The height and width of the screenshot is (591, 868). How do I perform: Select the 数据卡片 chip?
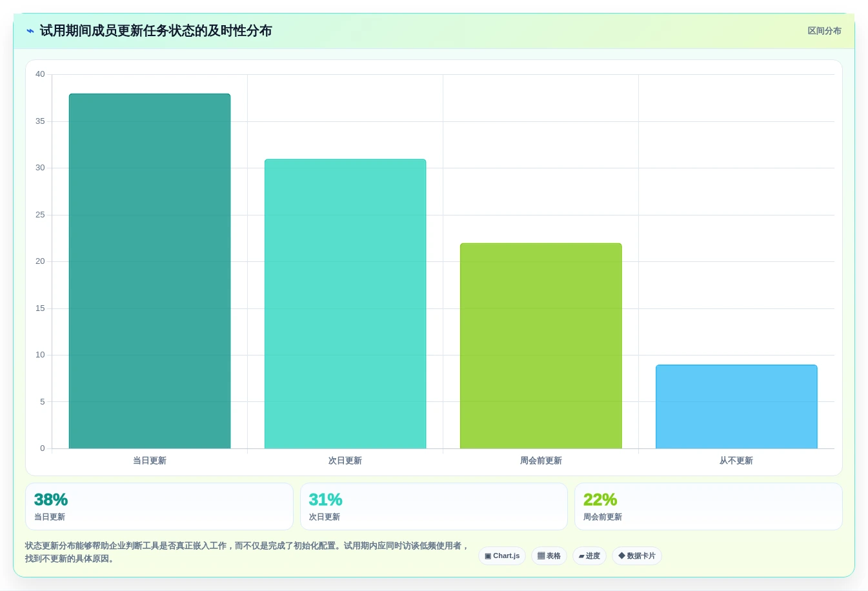(637, 556)
